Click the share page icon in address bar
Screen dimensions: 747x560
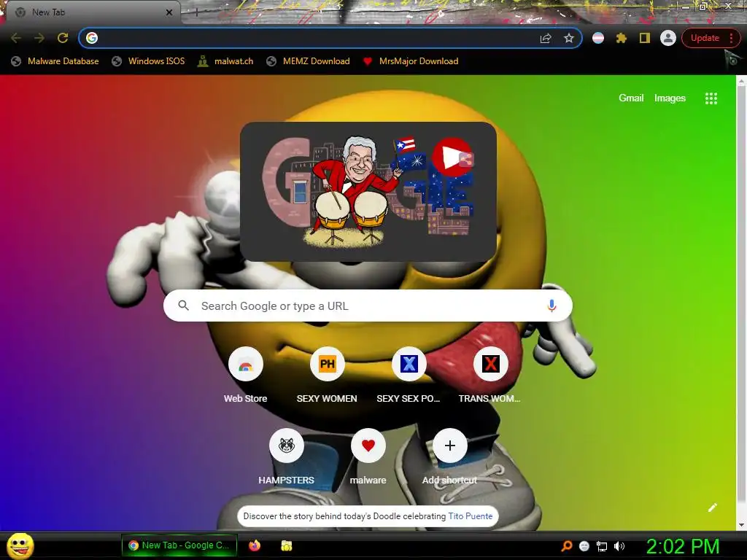[x=546, y=38]
